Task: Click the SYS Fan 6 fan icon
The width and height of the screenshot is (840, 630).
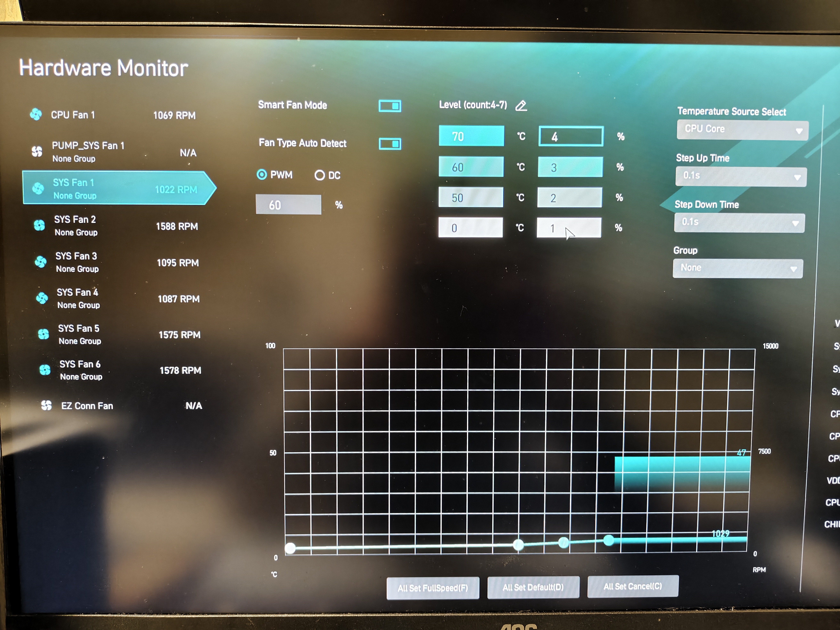Action: coord(45,370)
